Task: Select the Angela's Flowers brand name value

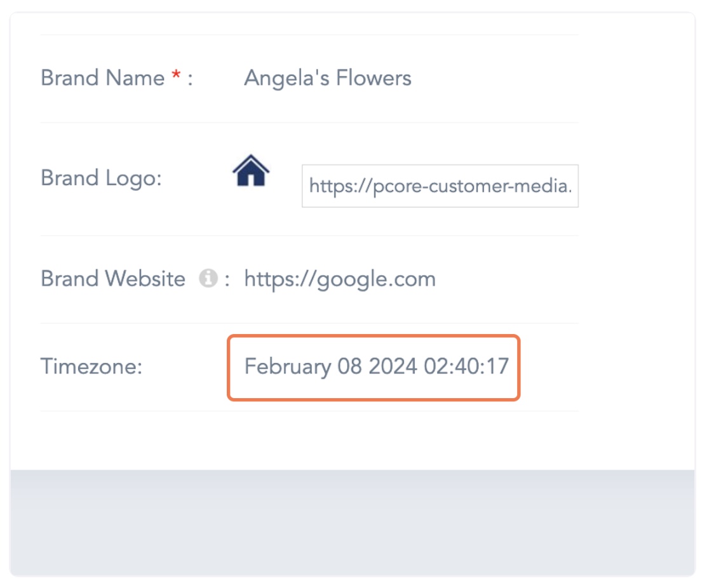Action: pos(328,78)
